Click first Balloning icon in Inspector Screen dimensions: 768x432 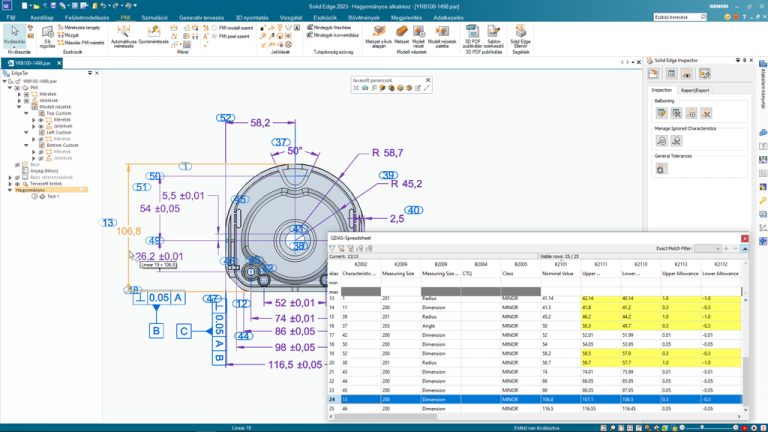(661, 114)
